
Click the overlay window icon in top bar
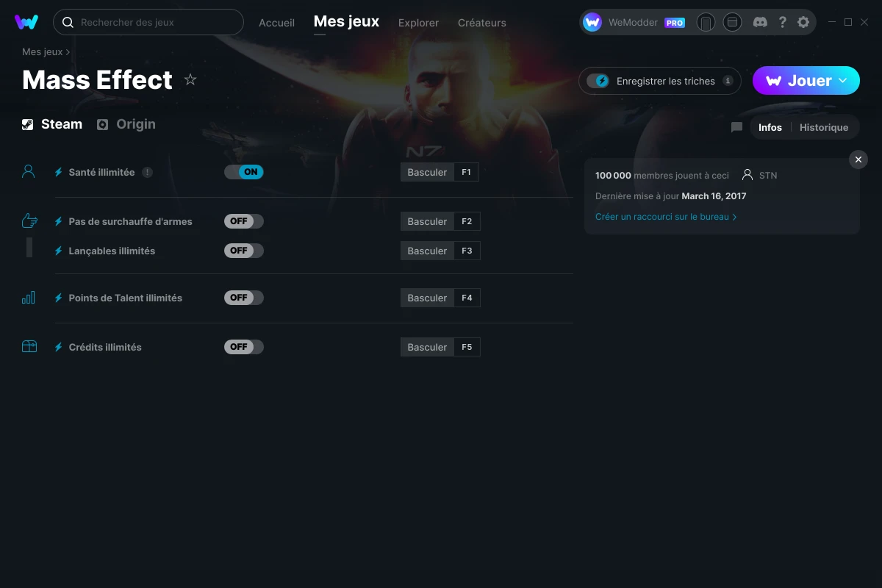pyautogui.click(x=732, y=22)
